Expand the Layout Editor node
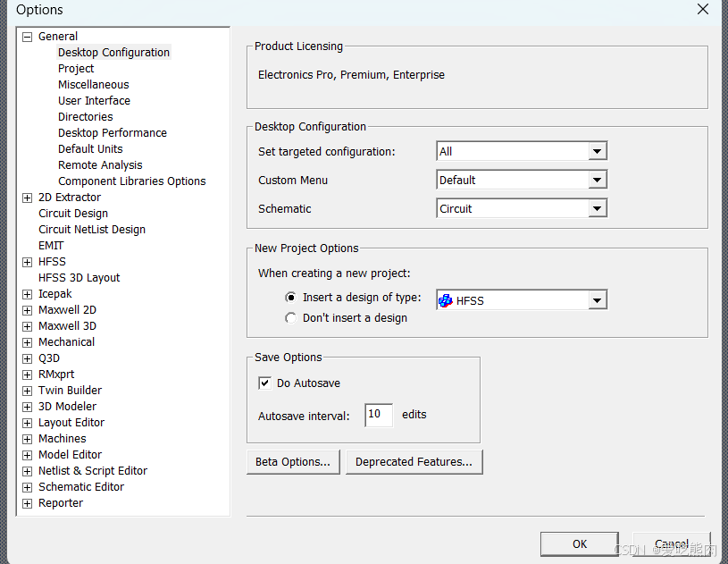 pyautogui.click(x=28, y=424)
